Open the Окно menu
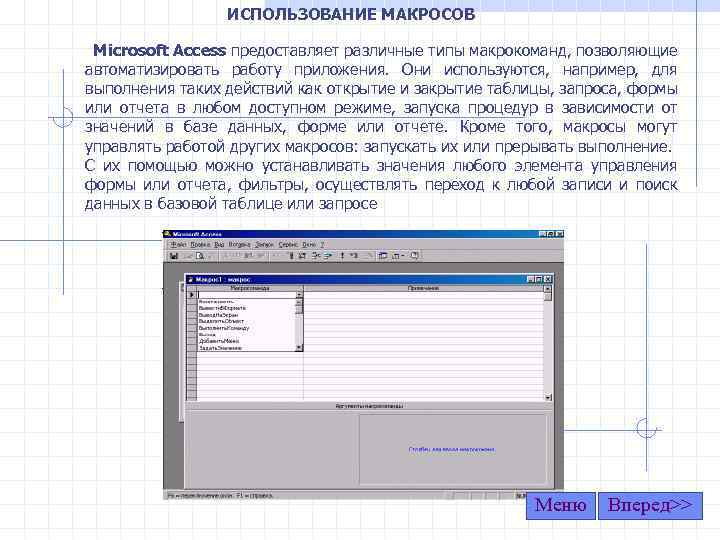The width and height of the screenshot is (720, 540). 309,245
